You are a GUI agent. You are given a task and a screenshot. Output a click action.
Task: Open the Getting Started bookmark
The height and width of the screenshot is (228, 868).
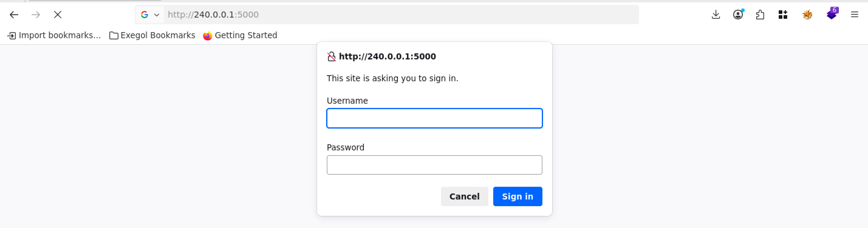tap(240, 35)
